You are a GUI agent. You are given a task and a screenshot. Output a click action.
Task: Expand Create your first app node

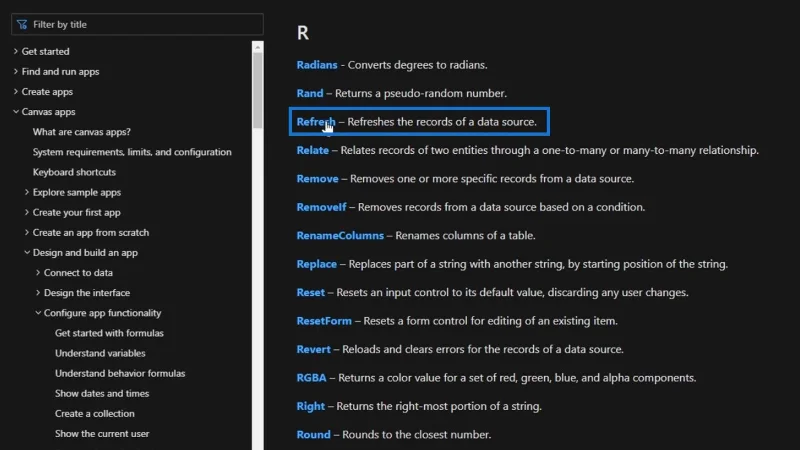pyautogui.click(x=27, y=212)
